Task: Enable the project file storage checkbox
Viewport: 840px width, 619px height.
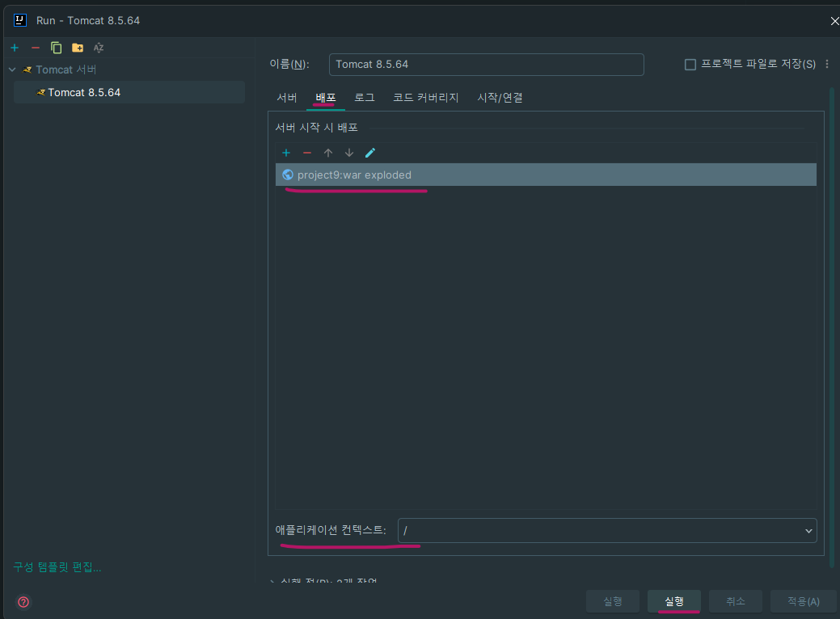Action: click(690, 65)
